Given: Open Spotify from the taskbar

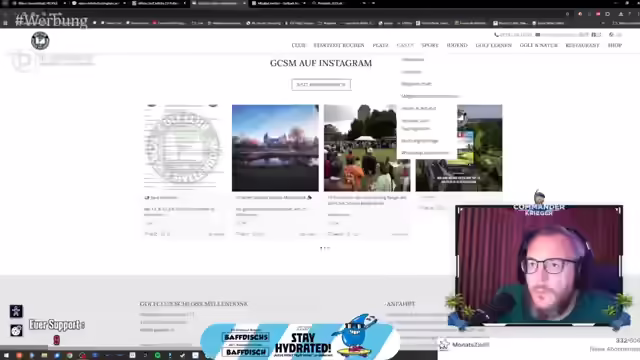Looking at the screenshot, I should (x=157, y=356).
